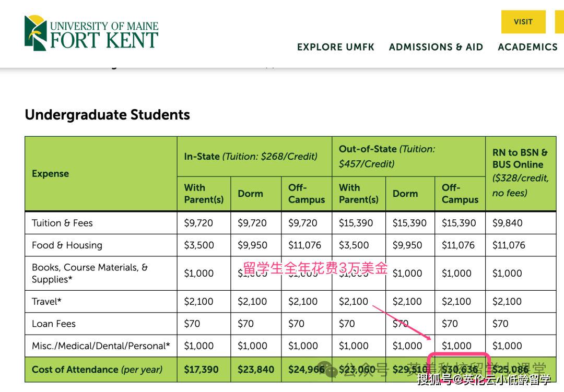Select the Food & Housing row label
564x392 pixels.
click(x=67, y=245)
